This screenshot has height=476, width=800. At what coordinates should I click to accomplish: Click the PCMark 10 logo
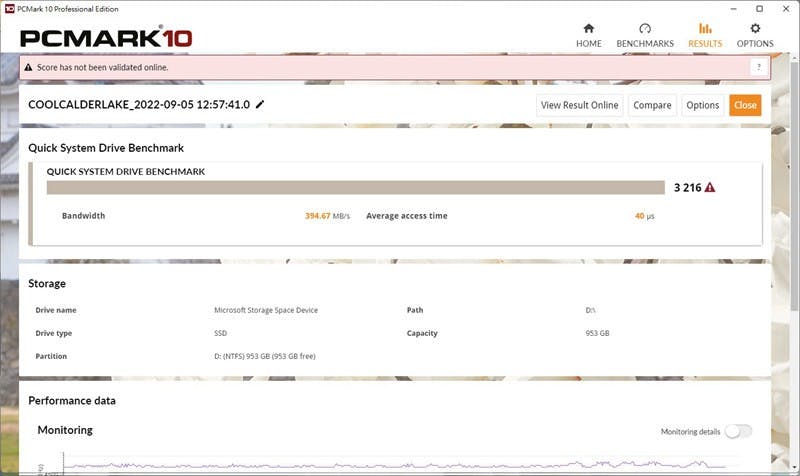click(x=106, y=38)
